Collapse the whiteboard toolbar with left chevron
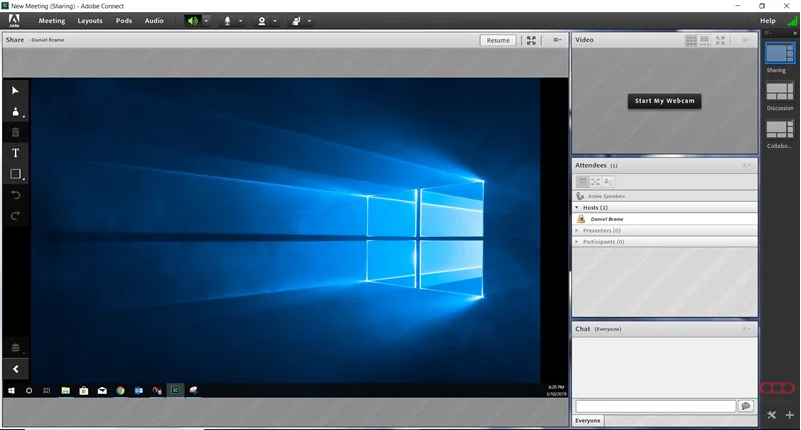Screen dimensions: 801x430 pyautogui.click(x=16, y=369)
